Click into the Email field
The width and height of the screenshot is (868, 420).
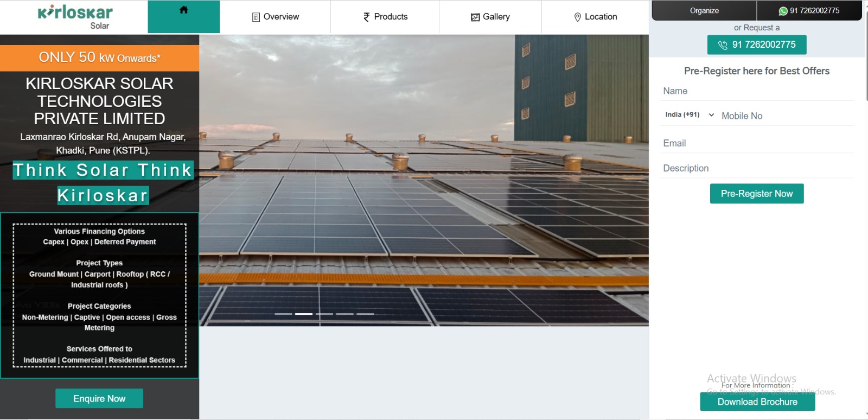[757, 143]
